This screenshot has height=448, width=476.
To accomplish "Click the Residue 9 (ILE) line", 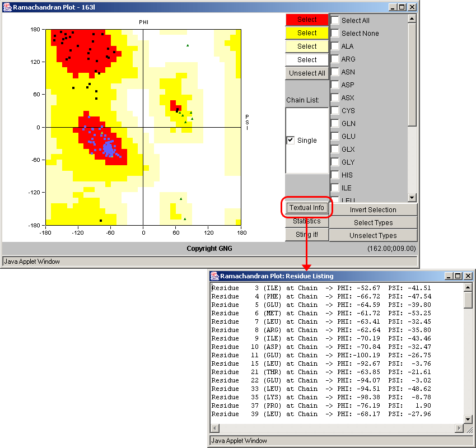I will [x=321, y=338].
